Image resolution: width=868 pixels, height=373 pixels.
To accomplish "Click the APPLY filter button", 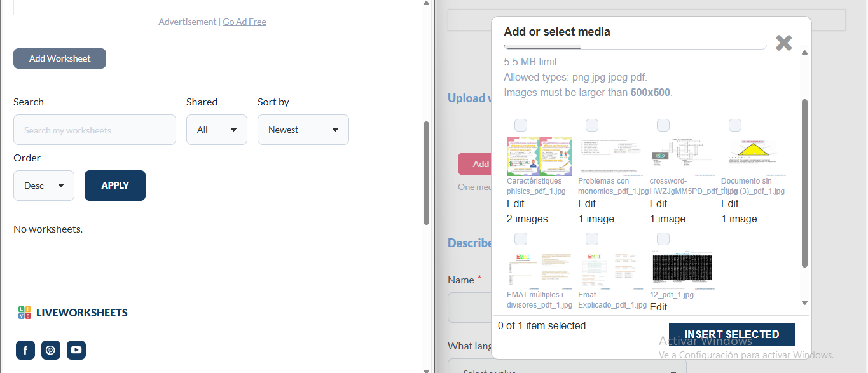I will (115, 186).
